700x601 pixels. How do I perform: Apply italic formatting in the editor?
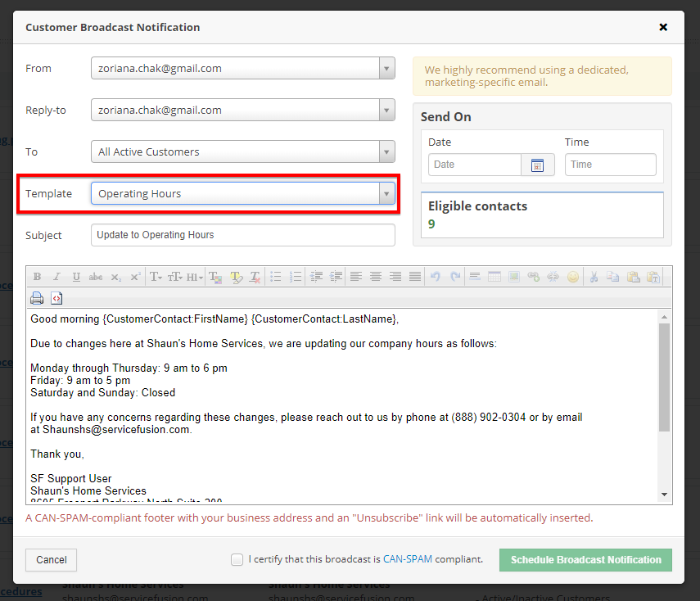[x=57, y=277]
